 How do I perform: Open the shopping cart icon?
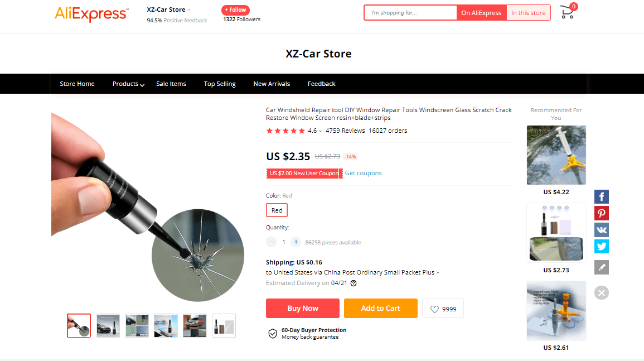click(x=568, y=12)
